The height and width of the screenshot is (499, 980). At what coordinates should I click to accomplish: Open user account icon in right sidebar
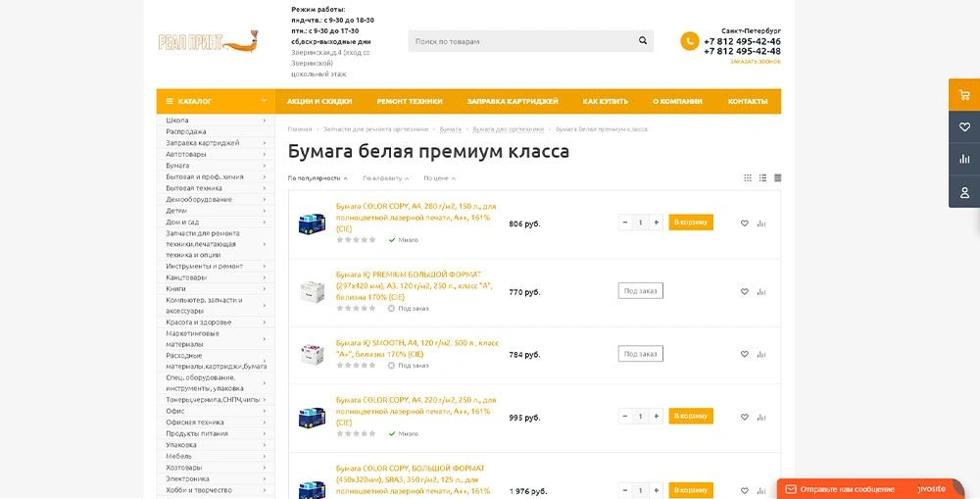click(x=964, y=192)
